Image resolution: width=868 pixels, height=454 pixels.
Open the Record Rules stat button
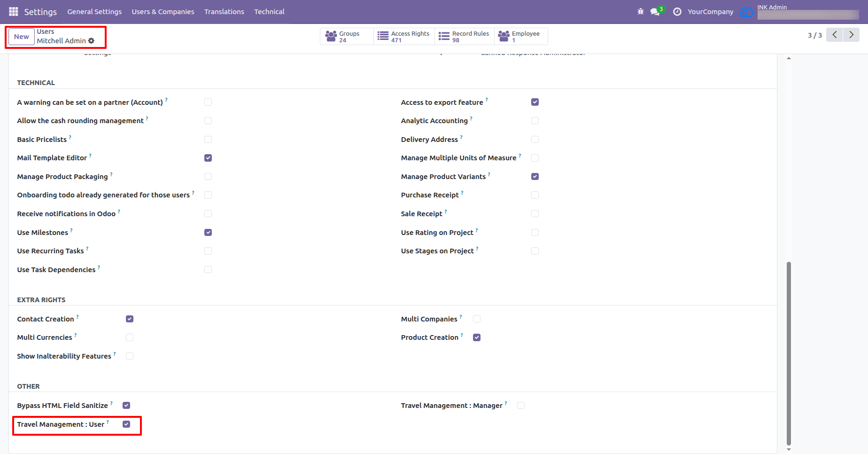[x=464, y=37]
